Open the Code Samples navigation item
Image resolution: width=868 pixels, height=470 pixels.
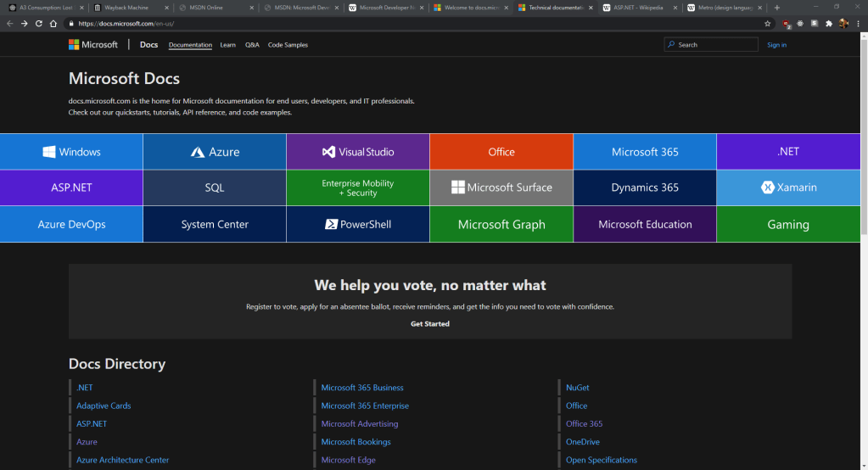[288, 45]
